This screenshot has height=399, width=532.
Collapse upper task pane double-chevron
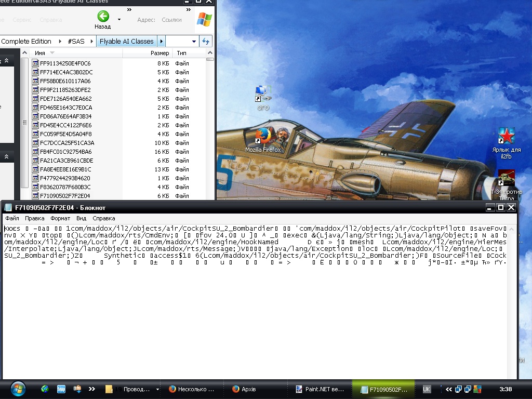tap(6, 61)
